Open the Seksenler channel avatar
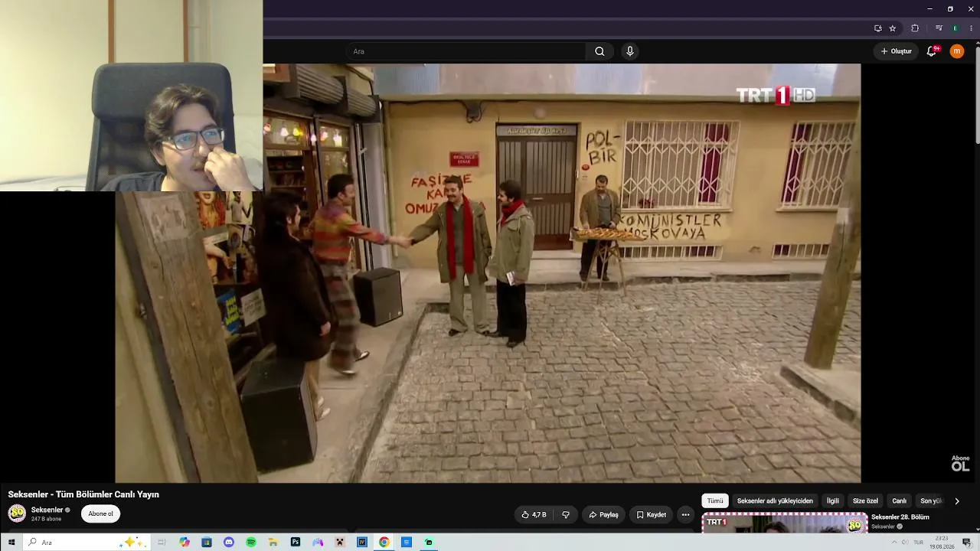This screenshot has height=551, width=980. pos(17,514)
